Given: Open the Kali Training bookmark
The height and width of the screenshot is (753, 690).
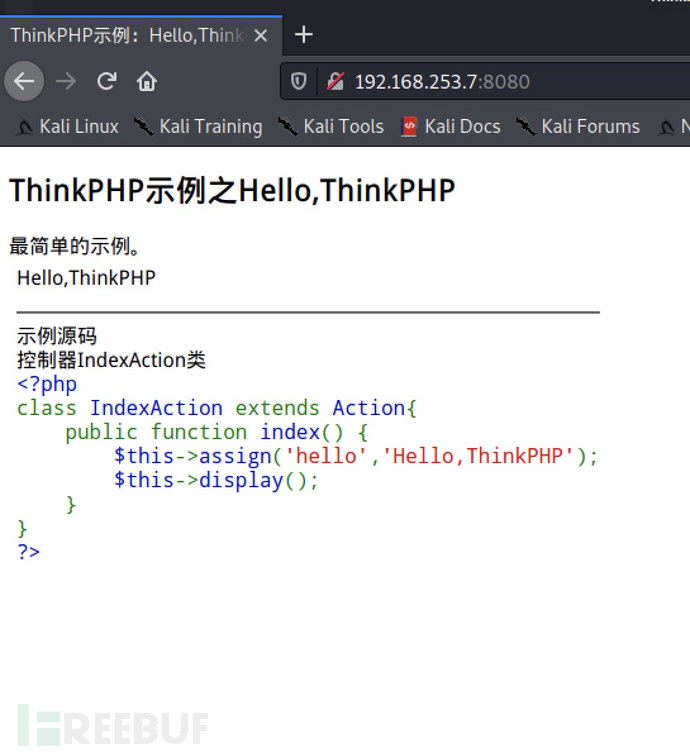Looking at the screenshot, I should (198, 127).
